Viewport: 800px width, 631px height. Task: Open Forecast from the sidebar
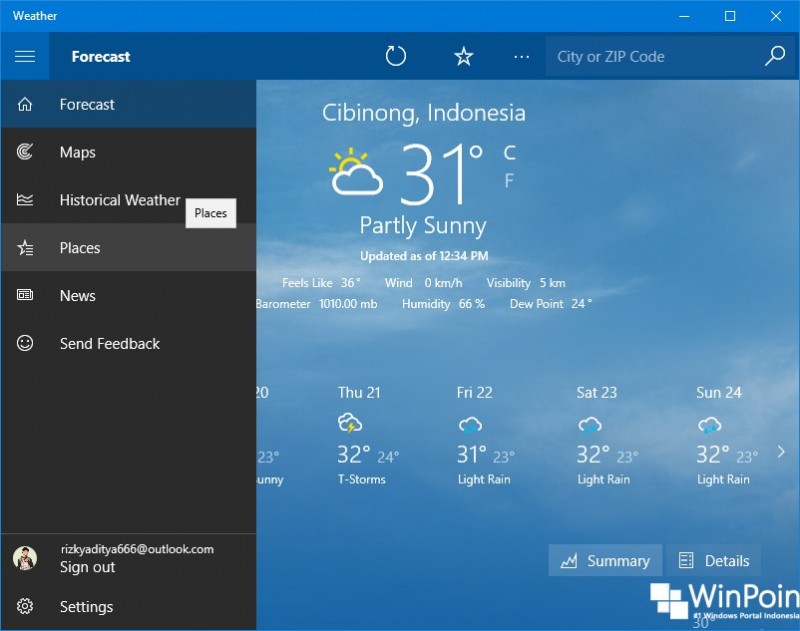click(x=87, y=104)
